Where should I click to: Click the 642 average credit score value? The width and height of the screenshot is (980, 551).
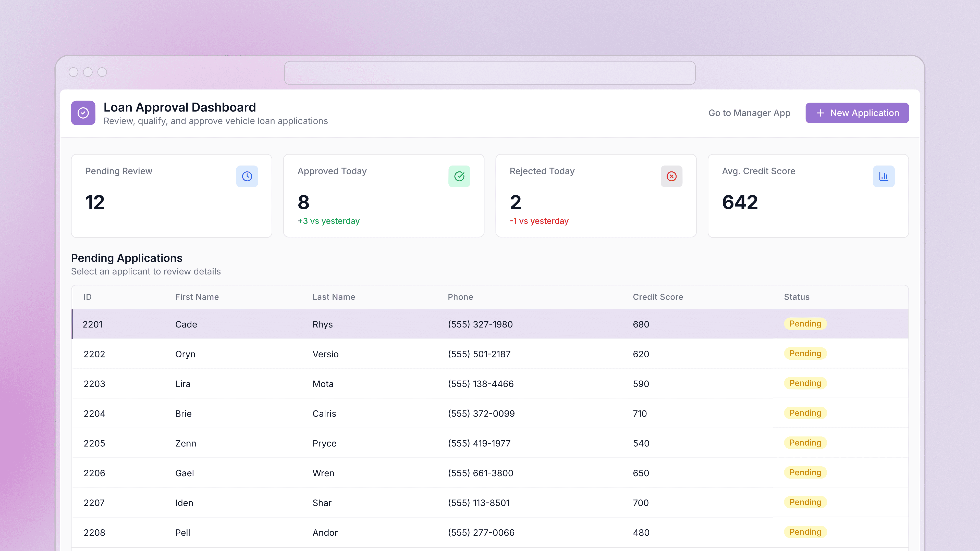740,202
